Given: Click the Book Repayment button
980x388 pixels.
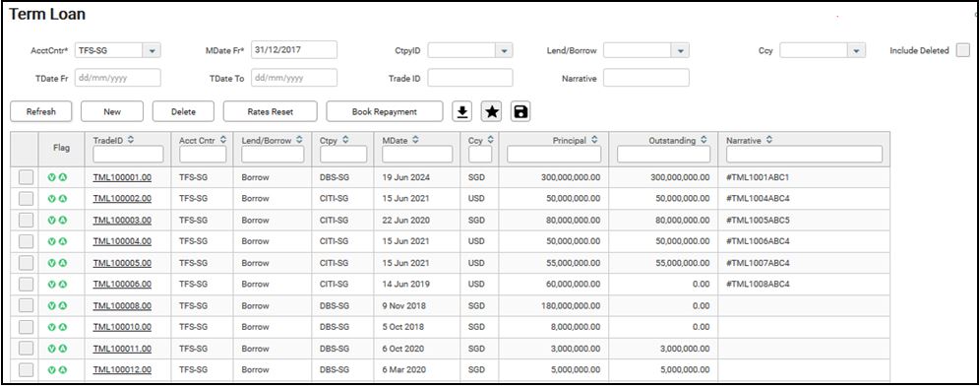Looking at the screenshot, I should (x=385, y=112).
